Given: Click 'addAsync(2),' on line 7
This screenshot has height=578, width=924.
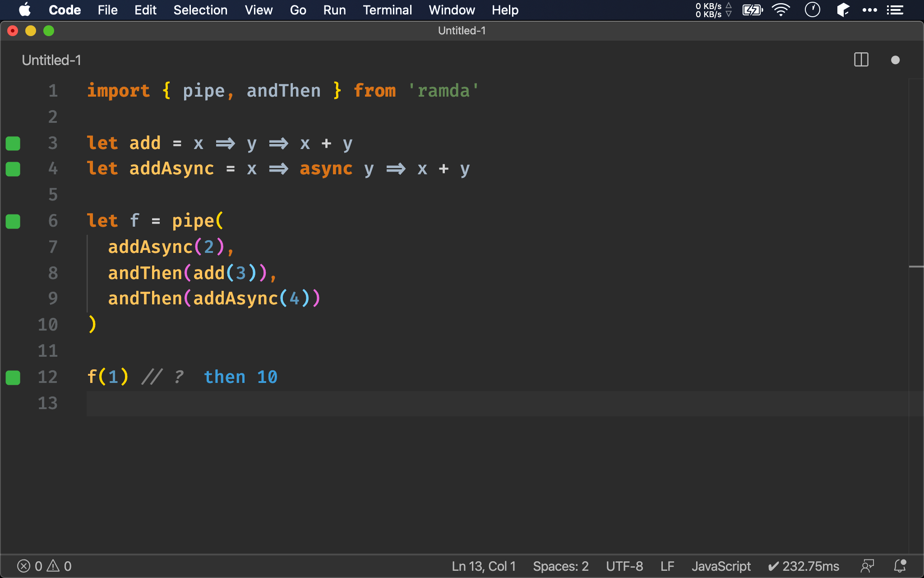Looking at the screenshot, I should tap(171, 247).
